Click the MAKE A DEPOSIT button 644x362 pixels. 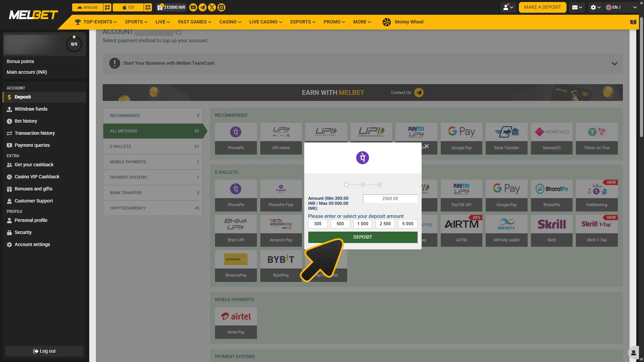542,7
